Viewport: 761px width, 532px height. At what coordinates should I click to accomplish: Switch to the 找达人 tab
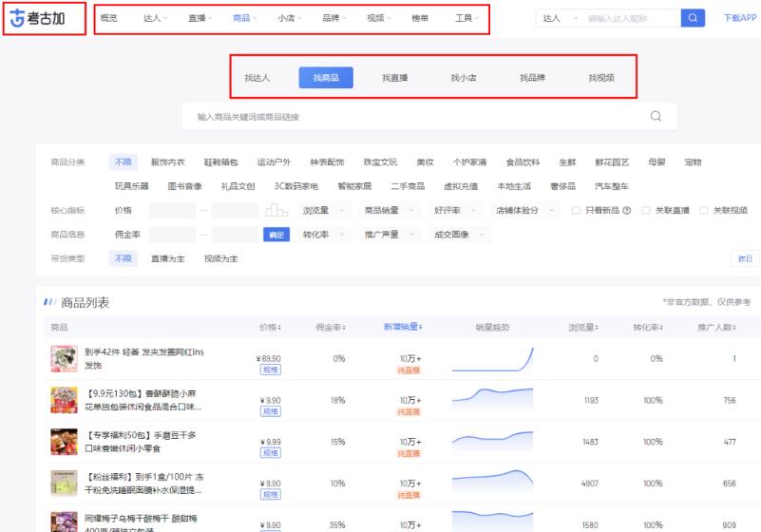[257, 78]
